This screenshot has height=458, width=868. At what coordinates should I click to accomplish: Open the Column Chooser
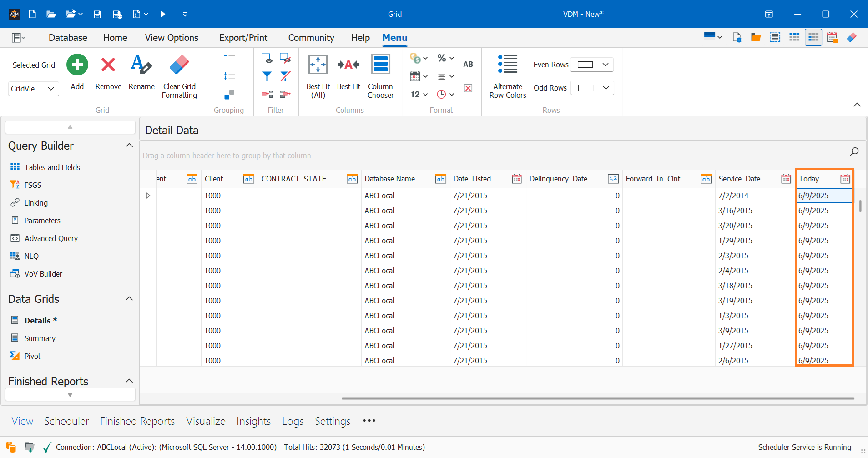point(380,65)
